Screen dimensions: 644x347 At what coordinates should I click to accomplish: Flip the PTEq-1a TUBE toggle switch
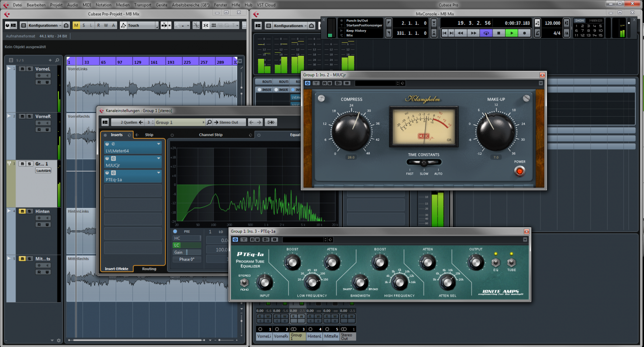tap(512, 263)
